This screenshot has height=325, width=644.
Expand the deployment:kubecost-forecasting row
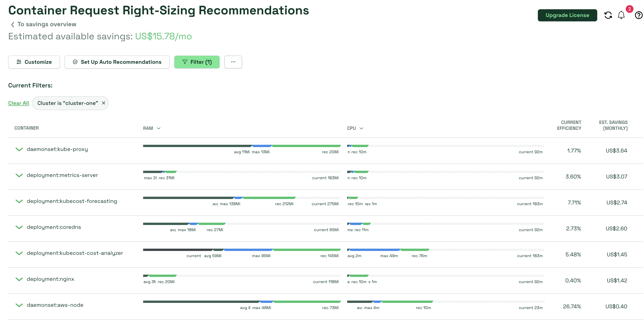pos(19,201)
